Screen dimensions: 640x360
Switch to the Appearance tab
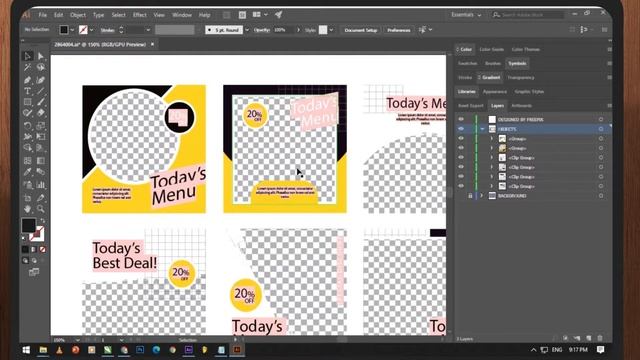[x=495, y=92]
